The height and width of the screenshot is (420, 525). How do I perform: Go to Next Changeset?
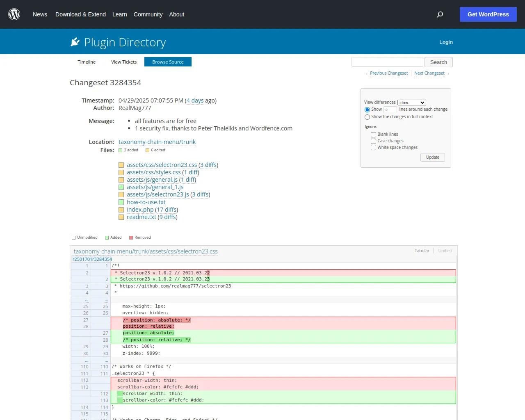pyautogui.click(x=429, y=73)
